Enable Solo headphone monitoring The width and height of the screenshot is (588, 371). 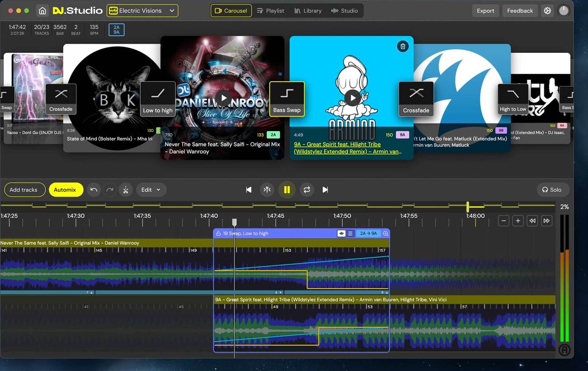[553, 190]
